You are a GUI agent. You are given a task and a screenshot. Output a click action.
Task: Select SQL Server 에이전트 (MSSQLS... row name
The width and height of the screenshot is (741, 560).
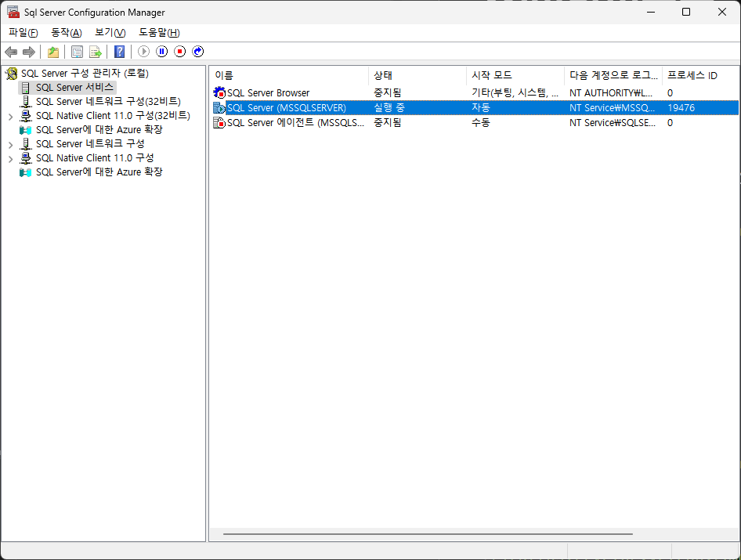296,123
